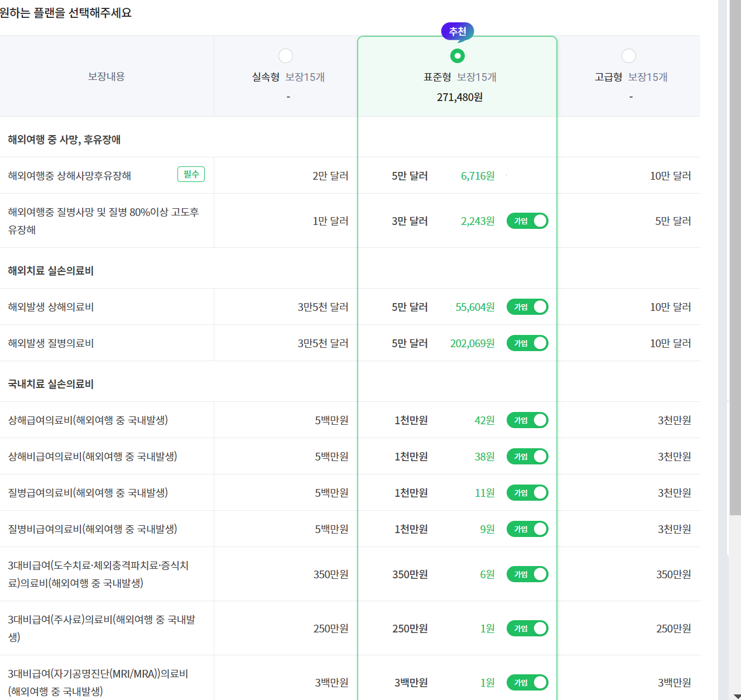Click 상해급여의료비(해외여행 중 국내발생) label
Viewport: 741px width, 700px height.
(x=88, y=420)
